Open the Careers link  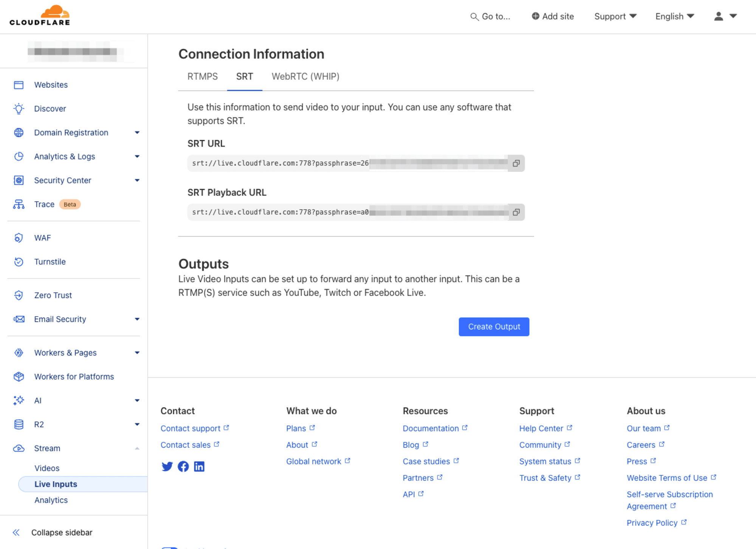point(646,445)
